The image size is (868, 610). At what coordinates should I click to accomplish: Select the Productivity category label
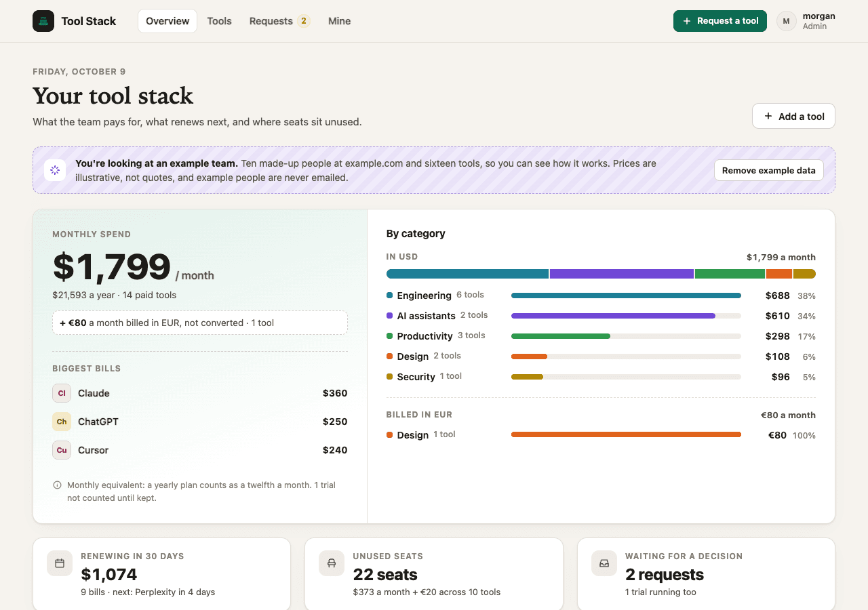tap(425, 336)
